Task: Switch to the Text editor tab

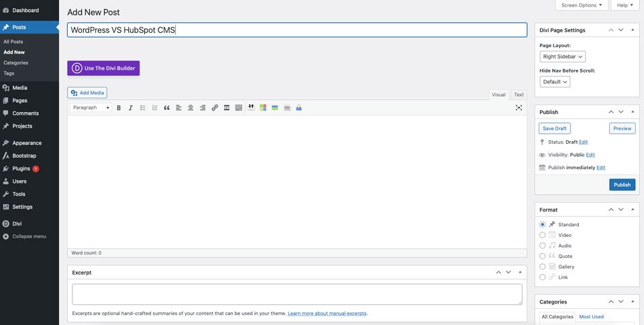Action: click(519, 95)
